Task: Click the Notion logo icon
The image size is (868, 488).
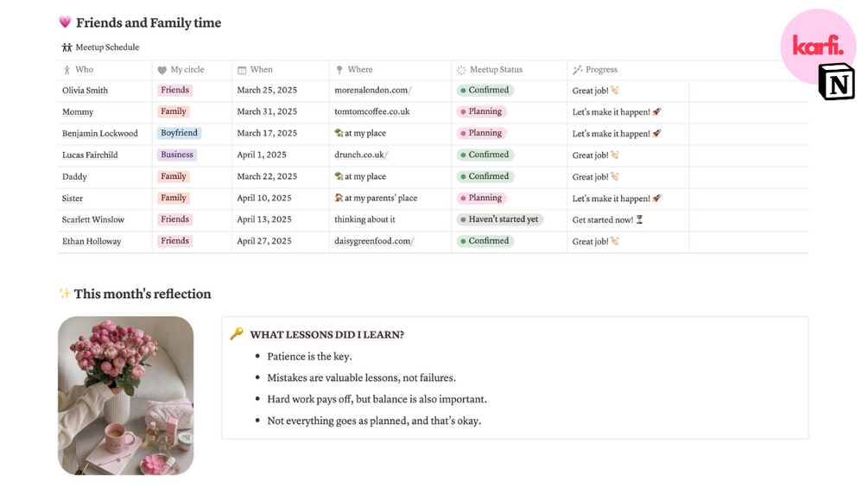Action: 836,82
